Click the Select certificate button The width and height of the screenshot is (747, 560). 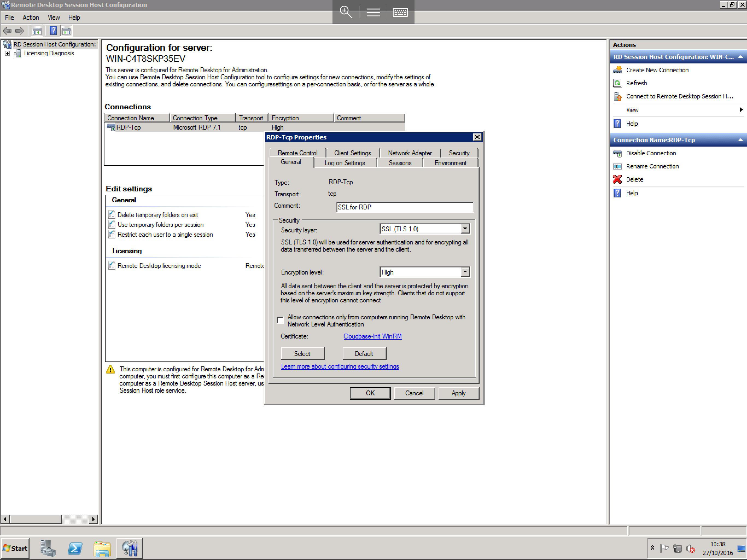point(302,353)
